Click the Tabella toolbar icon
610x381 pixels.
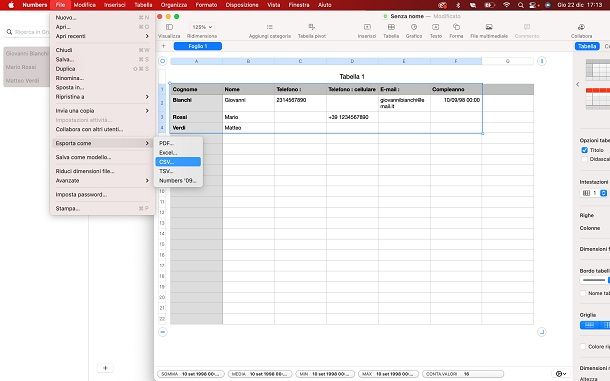pos(391,27)
